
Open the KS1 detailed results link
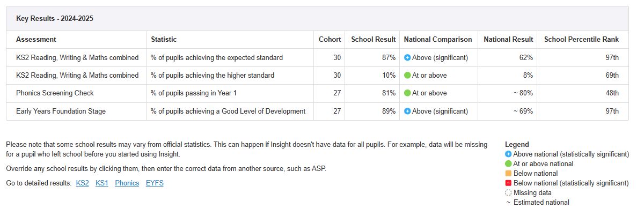[102, 183]
